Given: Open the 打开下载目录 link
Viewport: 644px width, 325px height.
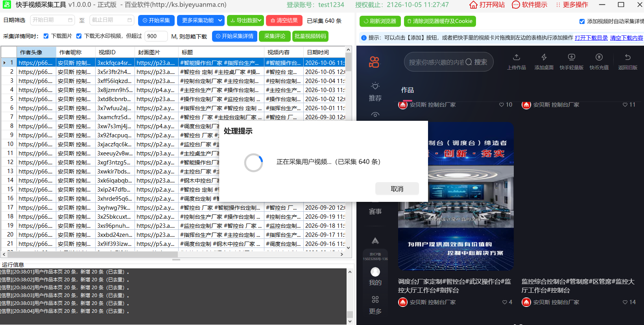Looking at the screenshot, I should (x=591, y=38).
